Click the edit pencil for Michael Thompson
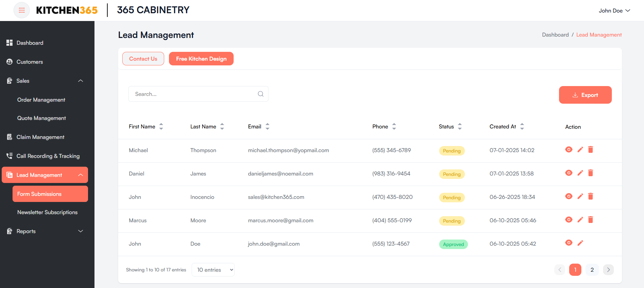 pos(580,150)
